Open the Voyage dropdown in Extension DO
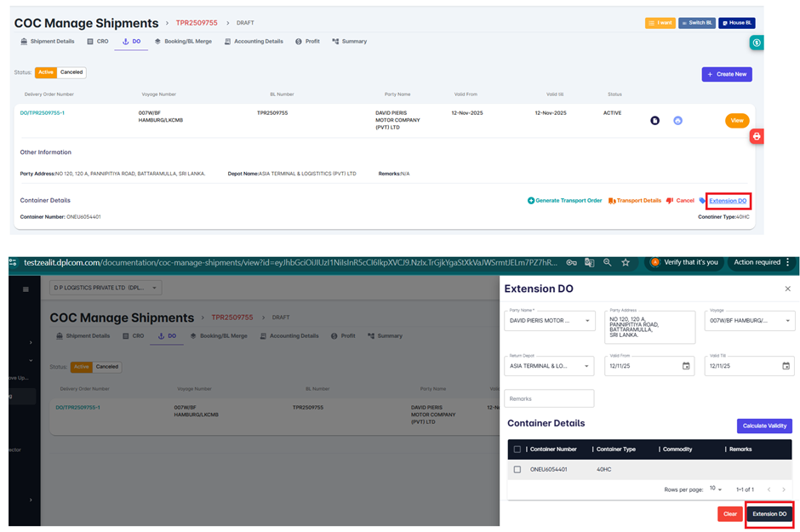Viewport: 800px width, 532px height. pyautogui.click(x=749, y=321)
